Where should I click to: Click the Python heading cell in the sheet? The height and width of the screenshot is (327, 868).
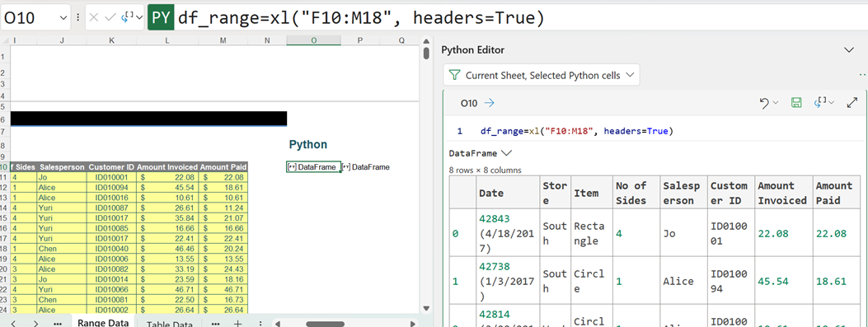(x=308, y=144)
